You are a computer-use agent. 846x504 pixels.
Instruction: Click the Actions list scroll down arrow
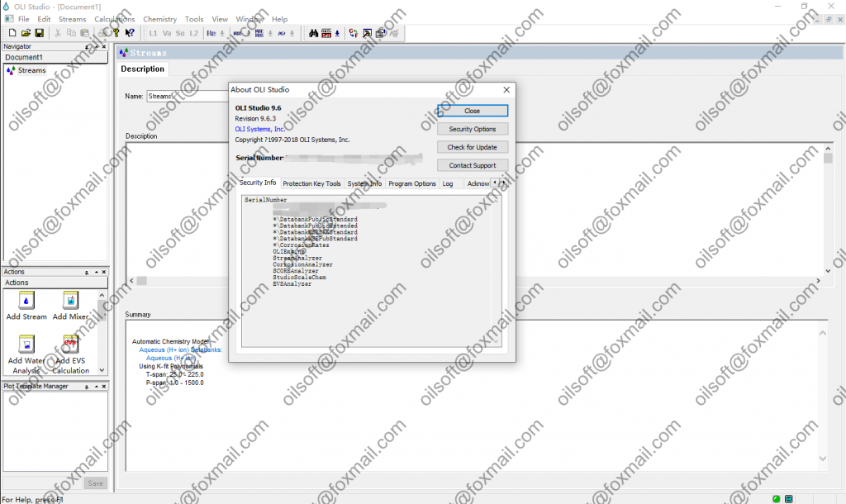[x=102, y=370]
